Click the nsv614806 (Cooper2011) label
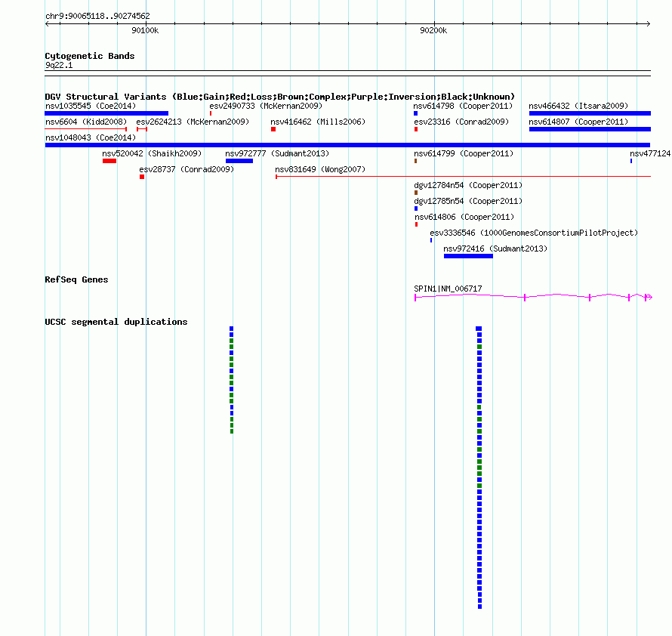672x636 pixels. [464, 217]
